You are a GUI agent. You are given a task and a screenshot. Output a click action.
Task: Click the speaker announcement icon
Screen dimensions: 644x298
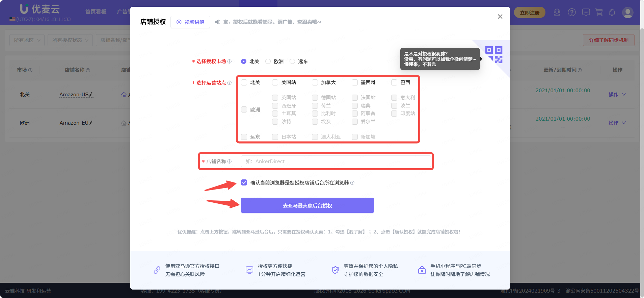[x=217, y=22]
